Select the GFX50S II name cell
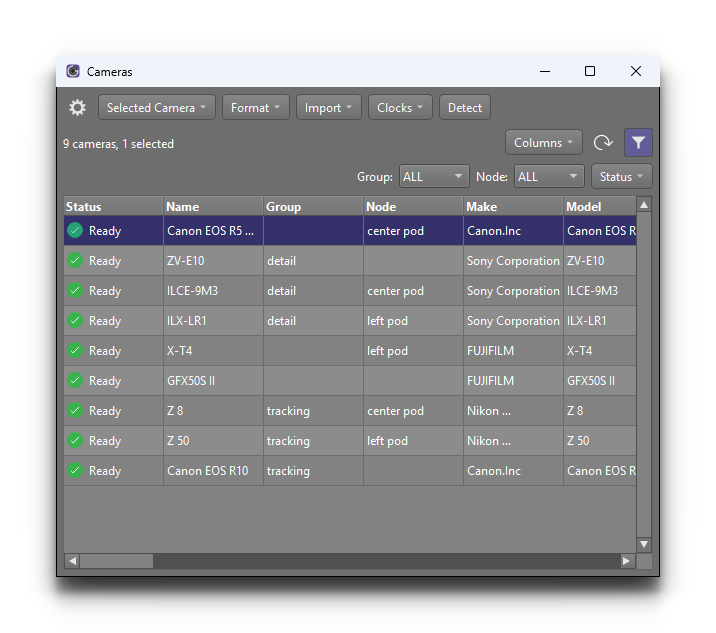This screenshot has width=716, height=633. click(x=213, y=380)
